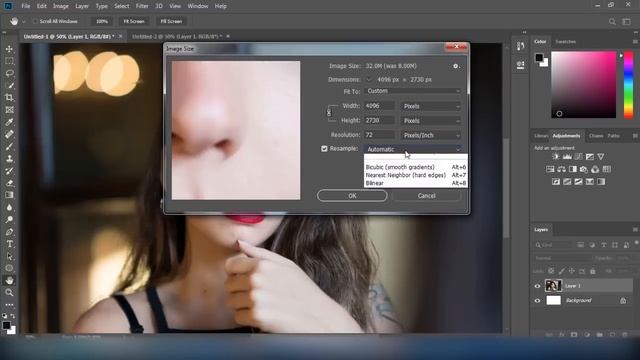Image resolution: width=640 pixels, height=360 pixels.
Task: Click OK in Image Size dialog
Action: click(x=352, y=196)
